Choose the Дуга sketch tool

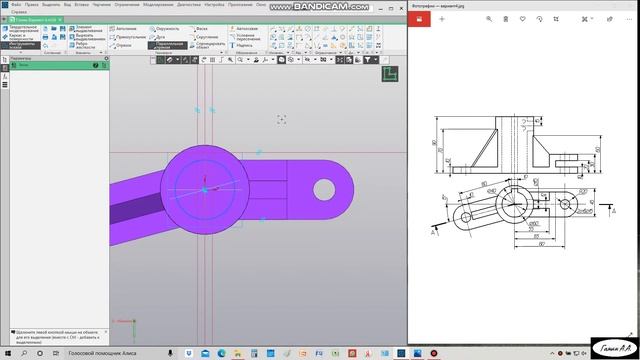157,37
